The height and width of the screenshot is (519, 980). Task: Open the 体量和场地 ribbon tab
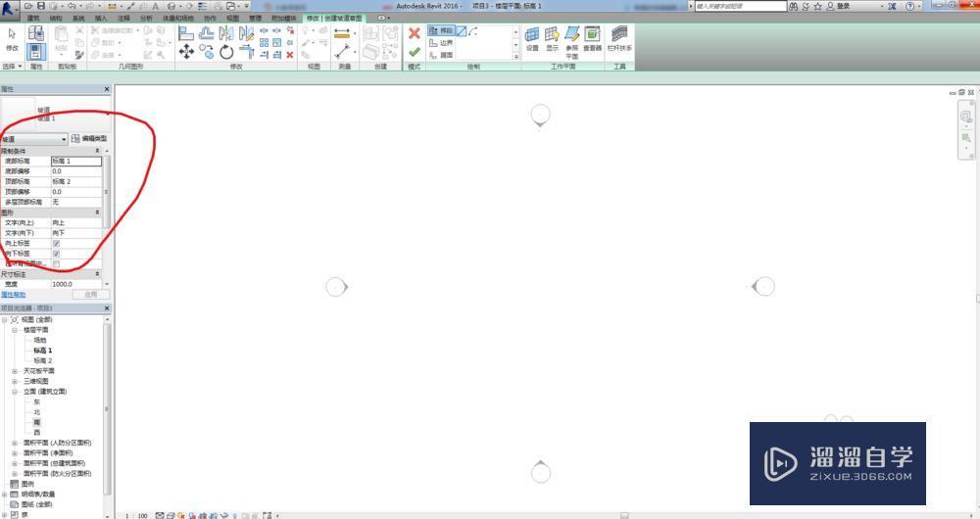point(178,19)
